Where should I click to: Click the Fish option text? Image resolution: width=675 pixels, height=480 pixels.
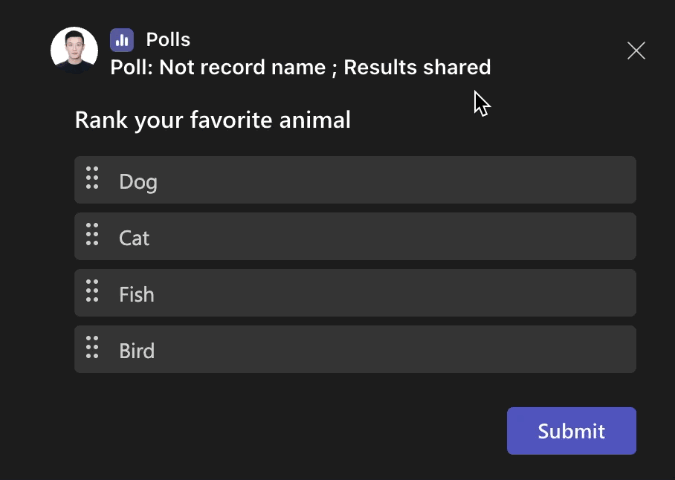[137, 295]
